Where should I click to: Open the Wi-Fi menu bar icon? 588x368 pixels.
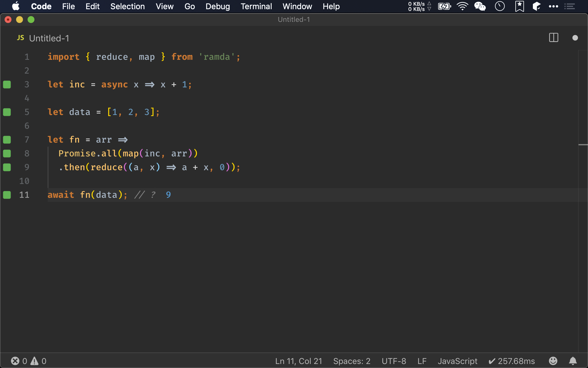[x=462, y=6]
